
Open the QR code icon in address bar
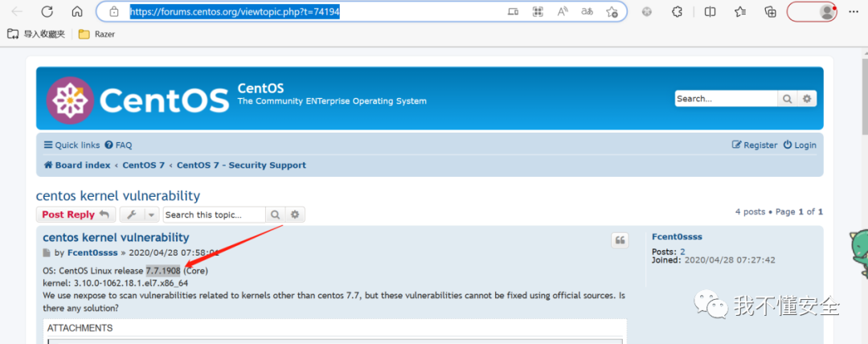[x=538, y=11]
